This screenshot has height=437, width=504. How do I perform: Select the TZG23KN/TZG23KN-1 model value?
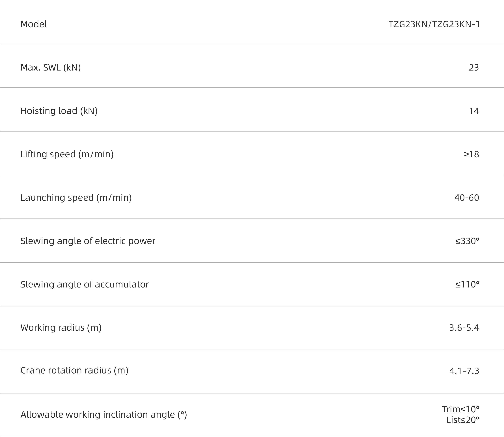[x=434, y=24]
